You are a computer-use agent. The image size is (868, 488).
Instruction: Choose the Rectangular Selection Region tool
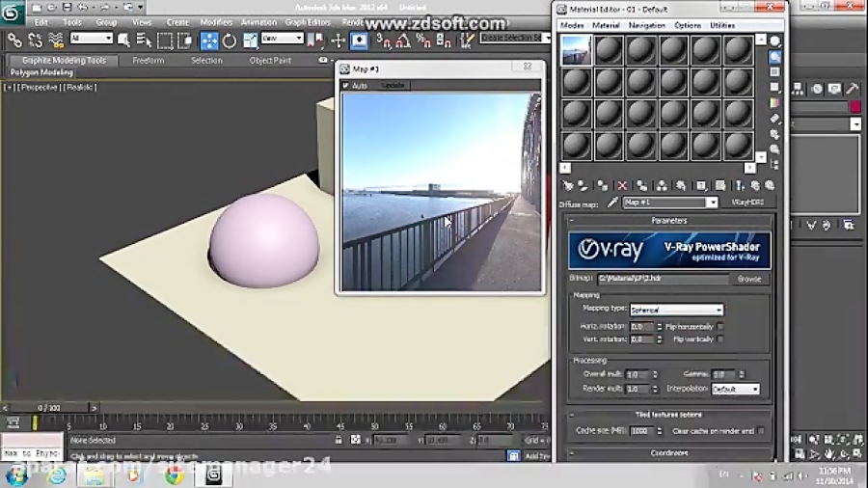[x=165, y=41]
